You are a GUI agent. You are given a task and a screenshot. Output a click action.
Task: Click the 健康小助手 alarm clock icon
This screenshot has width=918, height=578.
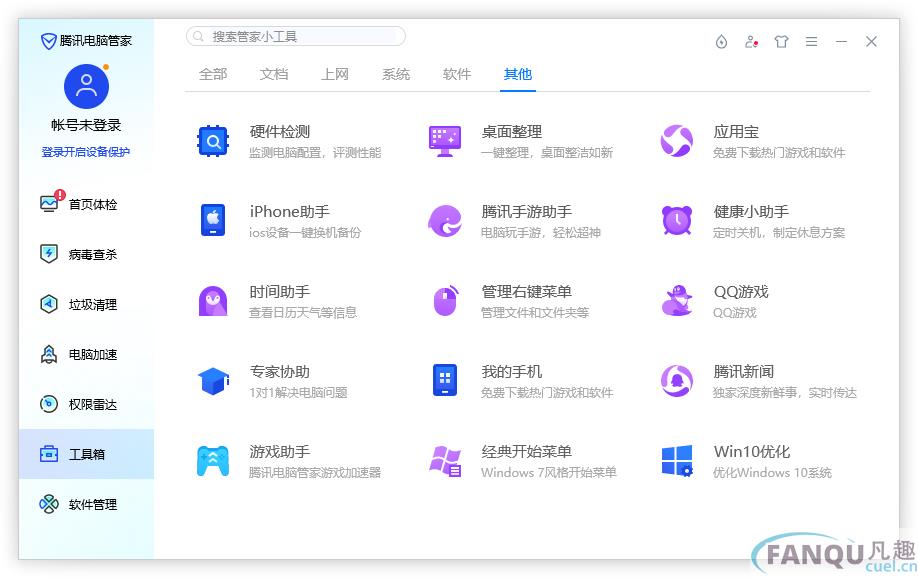click(677, 221)
